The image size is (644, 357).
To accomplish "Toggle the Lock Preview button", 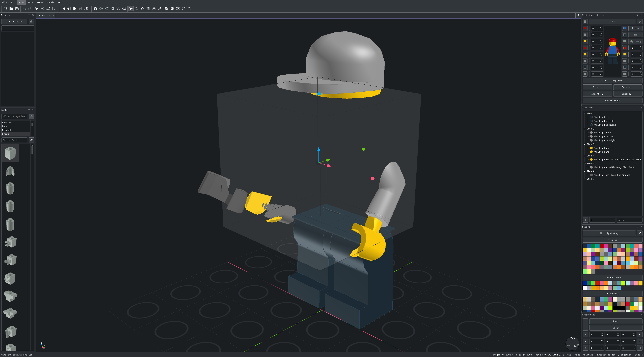I will pos(14,21).
